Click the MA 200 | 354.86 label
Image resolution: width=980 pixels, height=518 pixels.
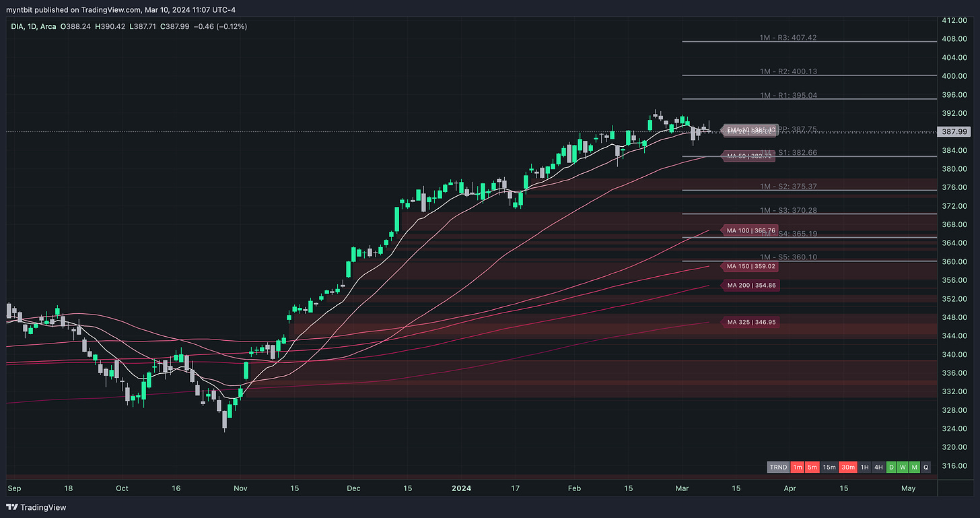point(750,286)
